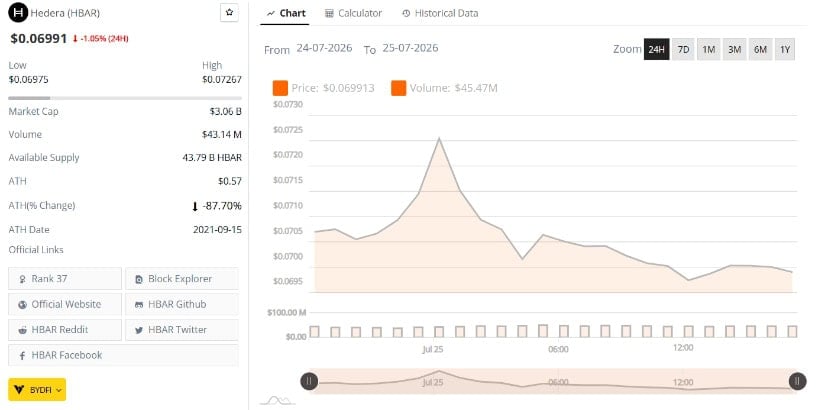Open the HBAR Facebook link
825x410 pixels.
pos(123,355)
